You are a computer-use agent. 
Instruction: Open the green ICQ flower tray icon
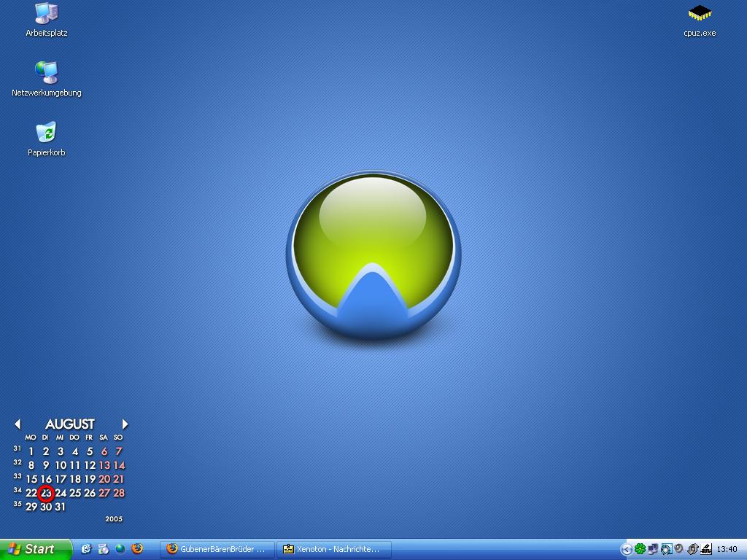tap(640, 549)
